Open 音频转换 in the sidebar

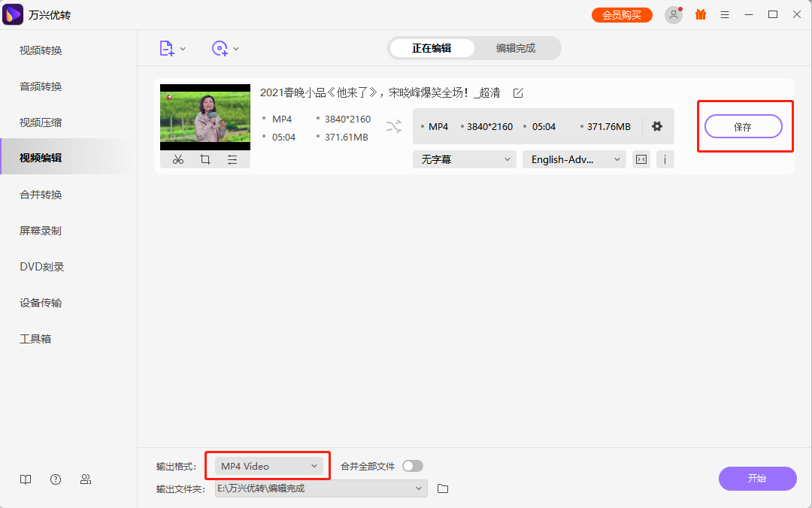pos(41,86)
